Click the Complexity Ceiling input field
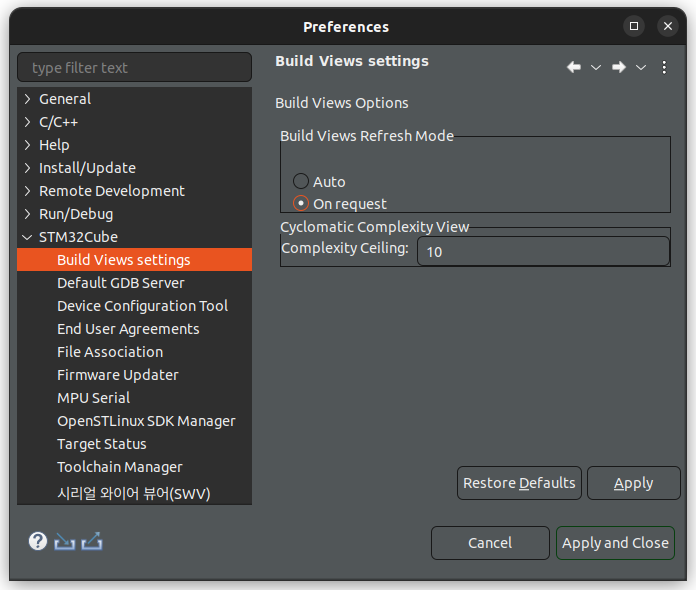Viewport: 696px width, 590px height. click(543, 251)
